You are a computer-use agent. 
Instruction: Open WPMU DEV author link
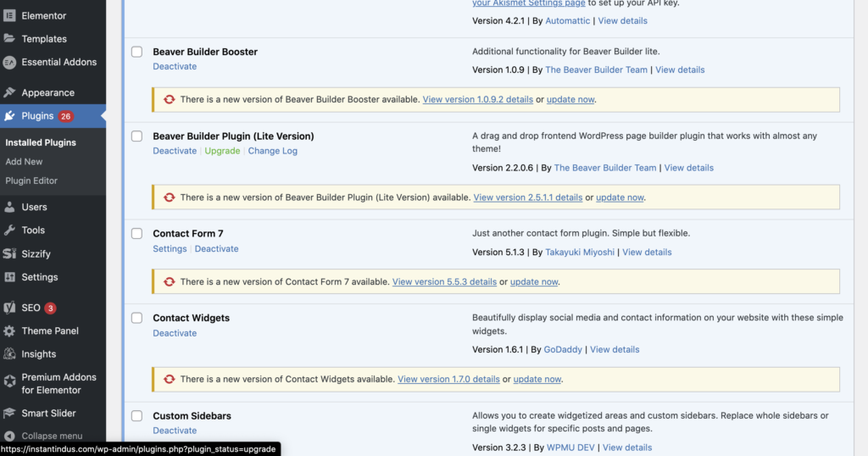(x=570, y=448)
